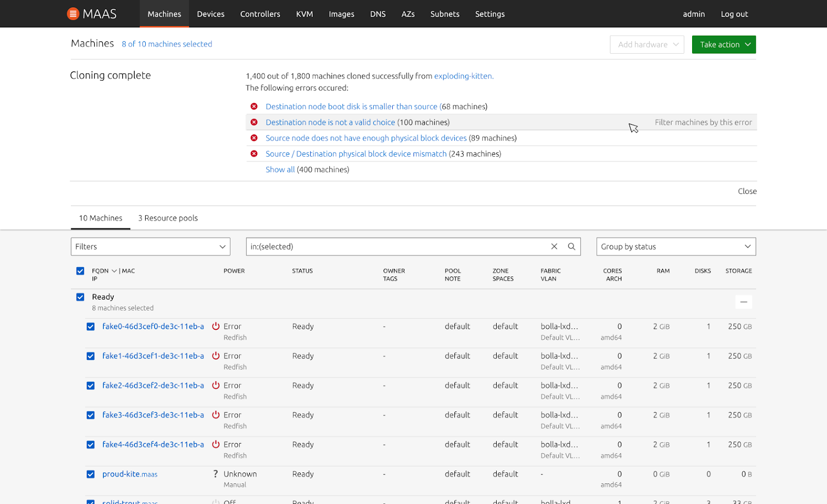Collapse the Ready group with the minus icon
This screenshot has height=504, width=827.
[743, 302]
